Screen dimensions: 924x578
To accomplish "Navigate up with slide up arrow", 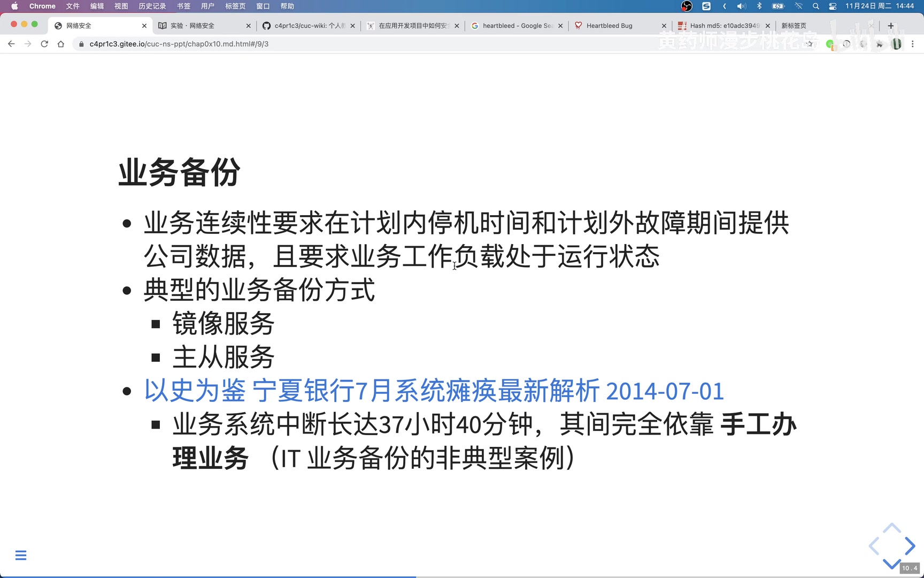I will click(x=892, y=528).
